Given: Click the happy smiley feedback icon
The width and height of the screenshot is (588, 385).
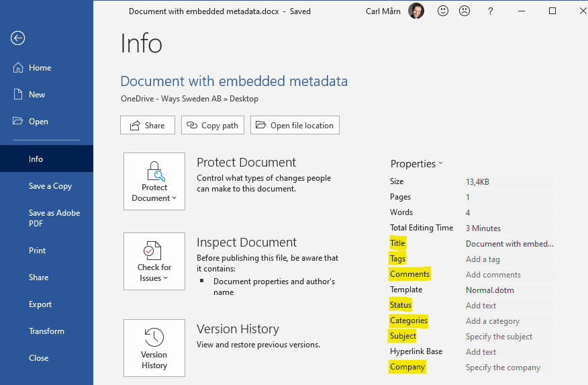Looking at the screenshot, I should point(443,11).
